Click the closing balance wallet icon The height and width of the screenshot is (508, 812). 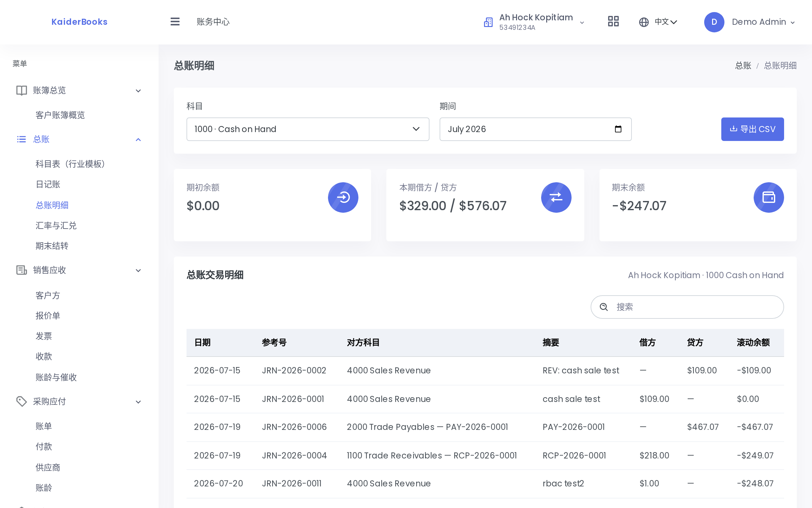[768, 197]
